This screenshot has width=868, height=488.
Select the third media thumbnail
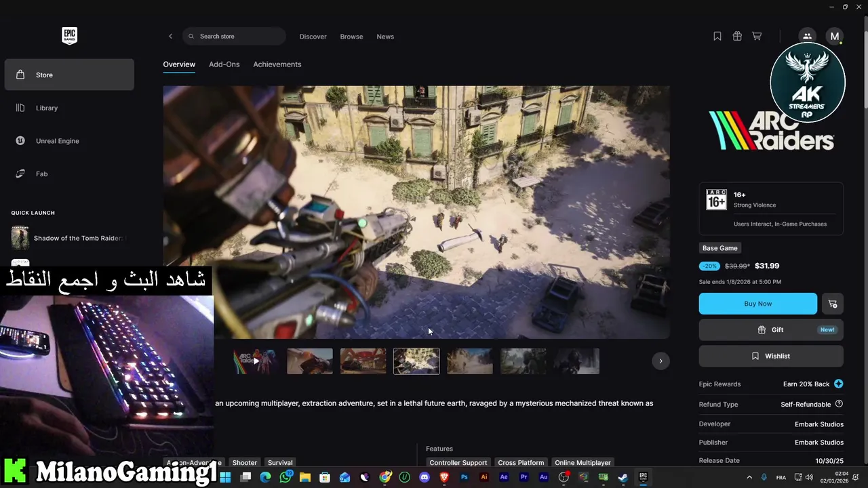pos(363,361)
